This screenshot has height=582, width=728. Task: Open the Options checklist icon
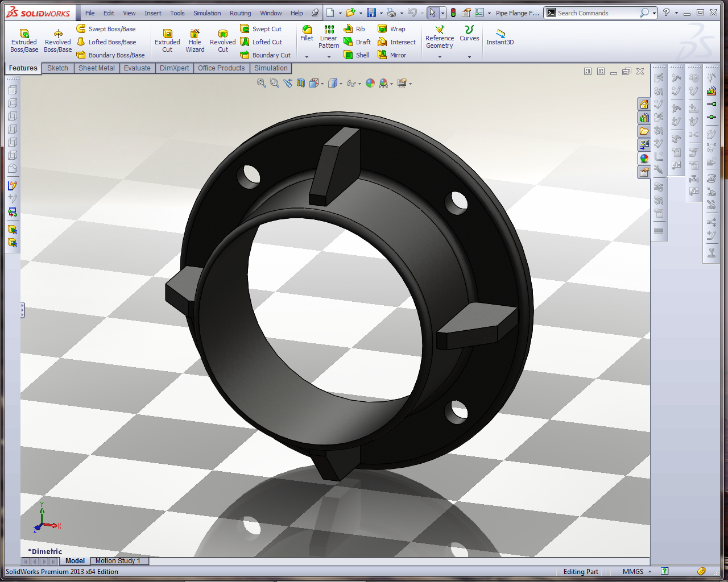(479, 13)
